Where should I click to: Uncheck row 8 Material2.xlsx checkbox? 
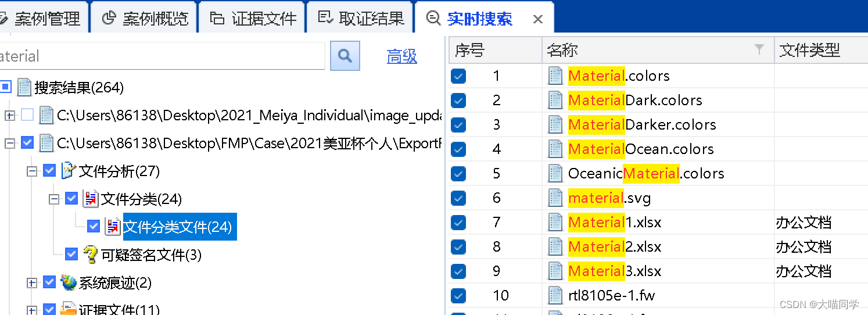[459, 246]
